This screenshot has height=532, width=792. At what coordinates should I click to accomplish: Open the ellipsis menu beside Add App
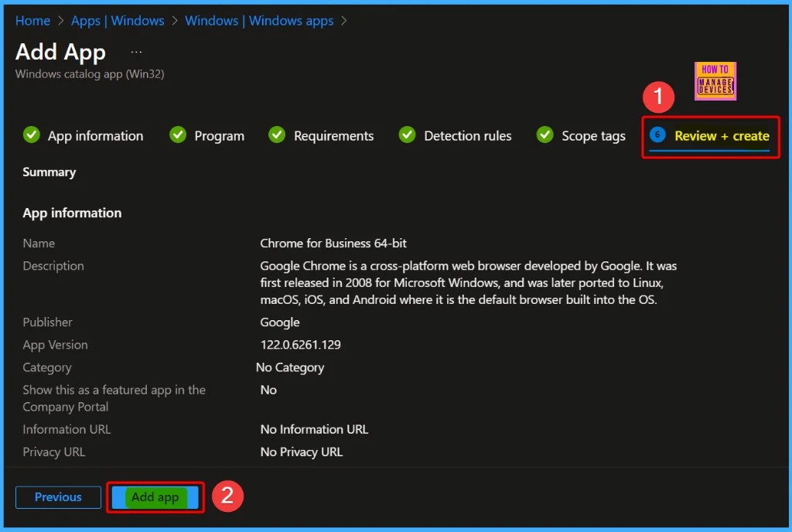click(136, 52)
